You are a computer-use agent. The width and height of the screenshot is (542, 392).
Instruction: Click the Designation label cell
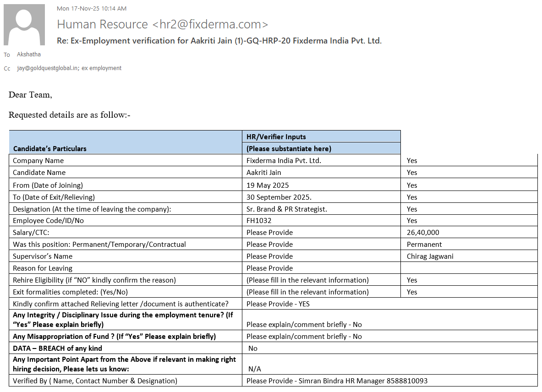[x=126, y=209]
